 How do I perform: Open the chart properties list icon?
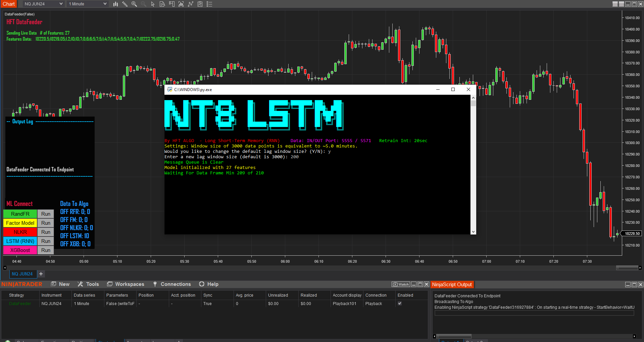click(x=209, y=4)
